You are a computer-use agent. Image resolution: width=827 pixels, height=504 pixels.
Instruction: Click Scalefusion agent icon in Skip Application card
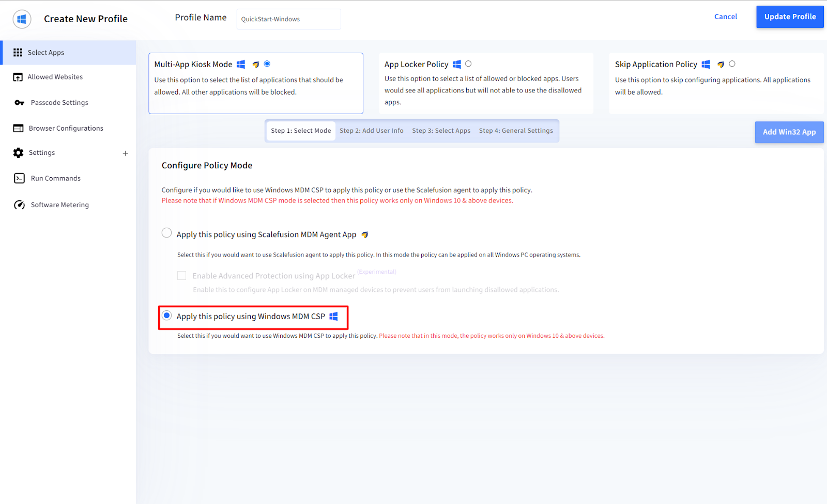coord(721,65)
